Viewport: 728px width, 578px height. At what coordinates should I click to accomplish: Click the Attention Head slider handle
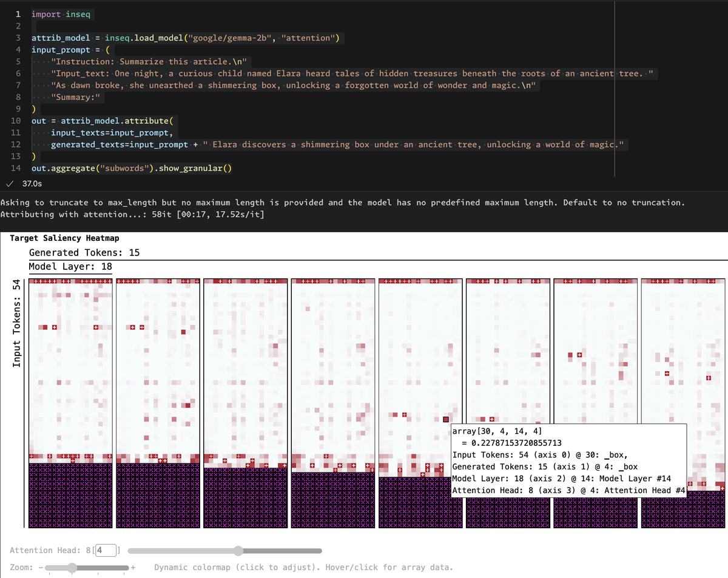pyautogui.click(x=238, y=551)
